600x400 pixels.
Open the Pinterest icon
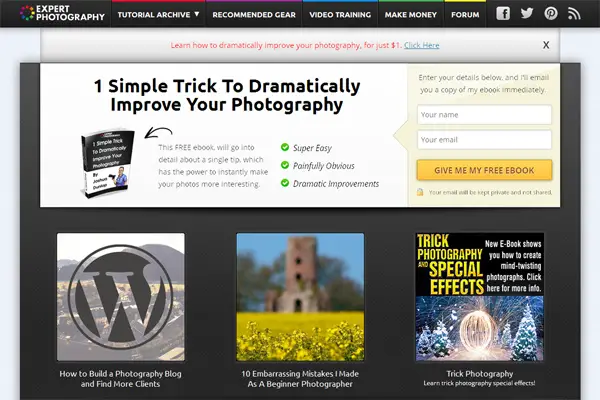[x=551, y=13]
